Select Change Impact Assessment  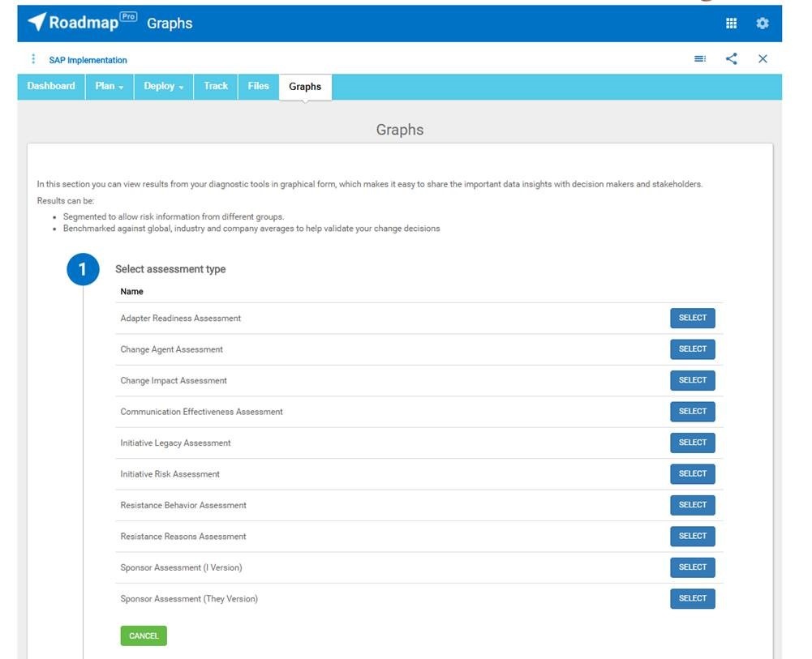click(692, 381)
